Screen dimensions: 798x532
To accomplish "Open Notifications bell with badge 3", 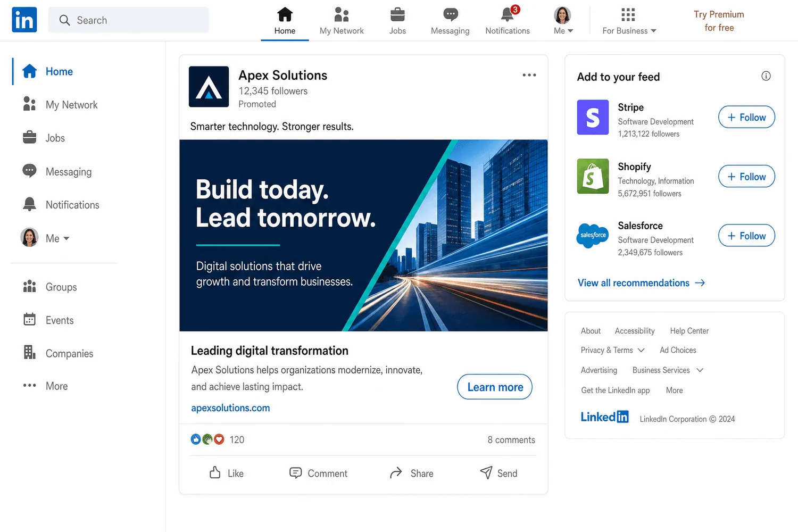I will (508, 21).
